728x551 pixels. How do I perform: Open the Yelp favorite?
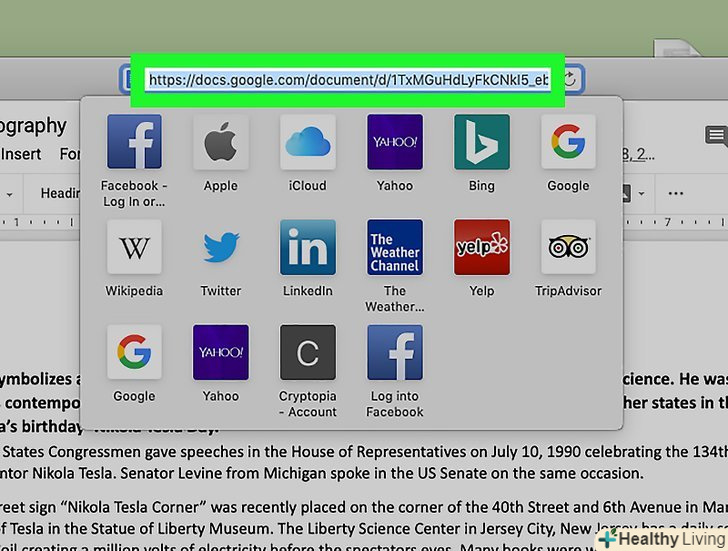(481, 247)
